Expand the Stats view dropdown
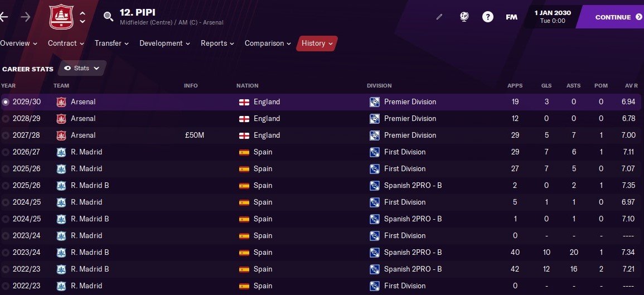This screenshot has width=644, height=295. [82, 68]
